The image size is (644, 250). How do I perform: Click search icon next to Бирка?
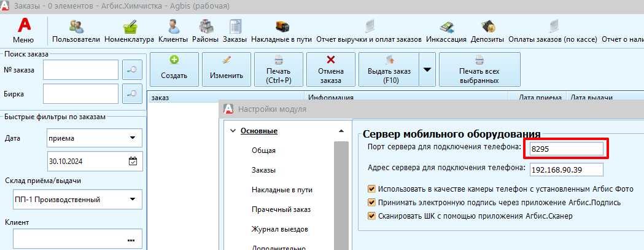tap(132, 94)
